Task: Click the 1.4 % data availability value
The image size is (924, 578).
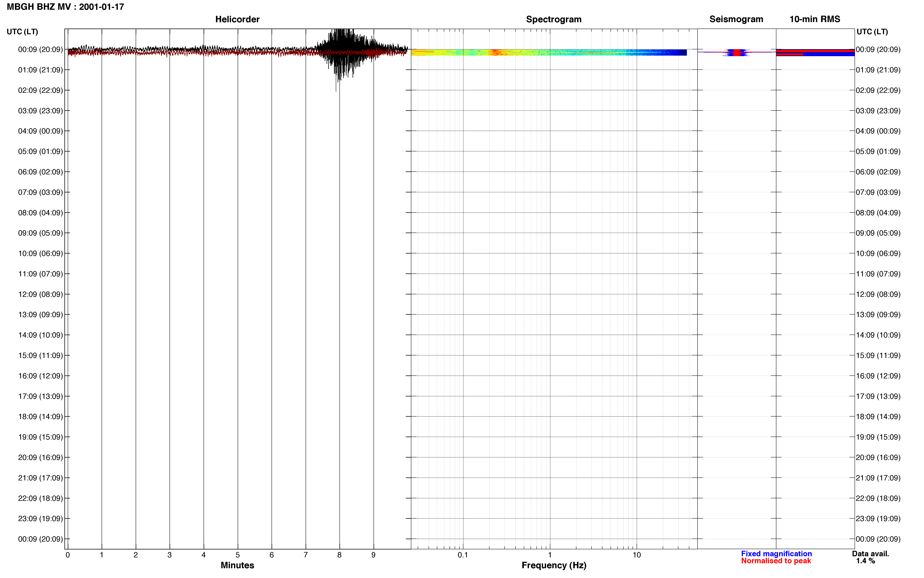Action: pyautogui.click(x=865, y=561)
